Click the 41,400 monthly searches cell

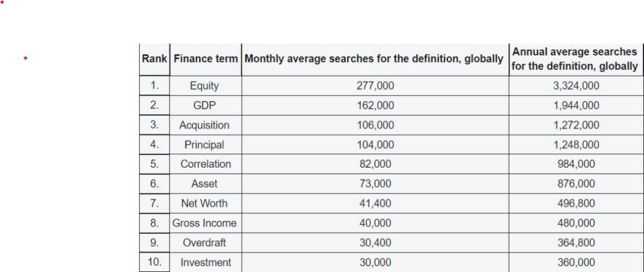375,203
